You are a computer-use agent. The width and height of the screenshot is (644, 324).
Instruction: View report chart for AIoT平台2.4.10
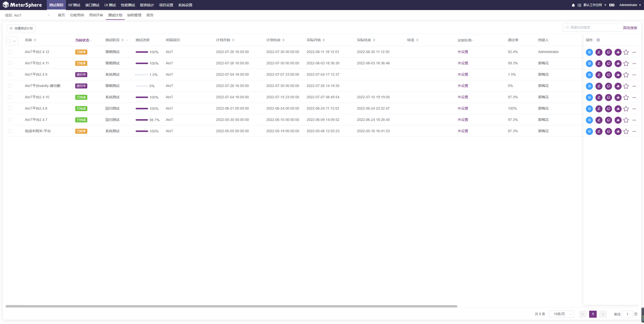[x=618, y=98]
